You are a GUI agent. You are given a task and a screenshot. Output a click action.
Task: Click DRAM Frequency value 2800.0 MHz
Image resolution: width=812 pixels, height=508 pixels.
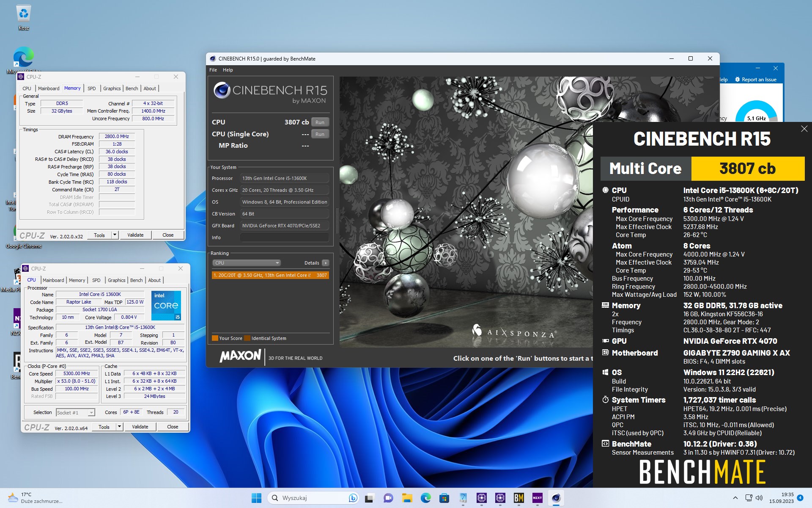tap(117, 137)
